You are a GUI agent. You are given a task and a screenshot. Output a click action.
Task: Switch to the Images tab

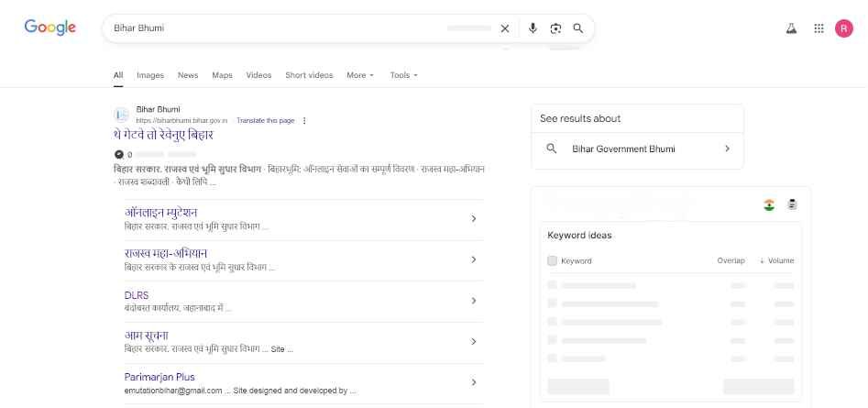[x=150, y=75]
